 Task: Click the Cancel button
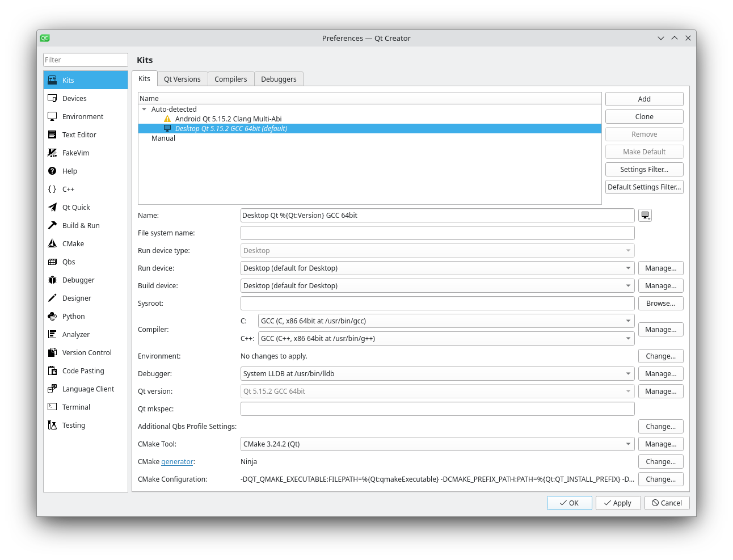coord(667,503)
